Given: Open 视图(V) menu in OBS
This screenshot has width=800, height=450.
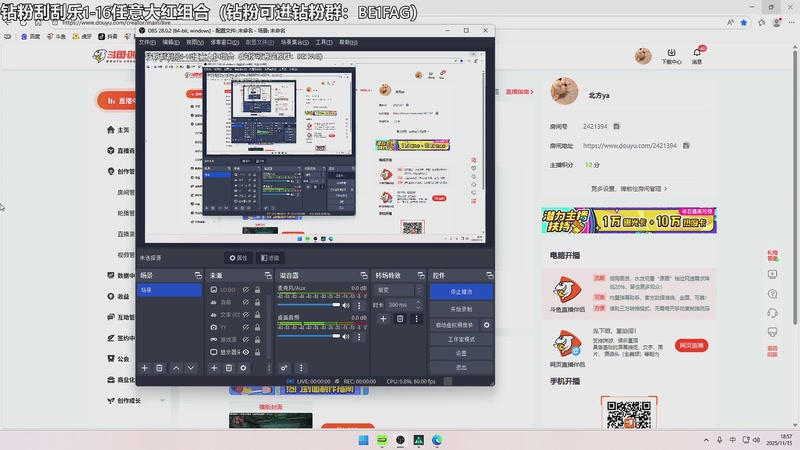Looking at the screenshot, I should point(195,42).
